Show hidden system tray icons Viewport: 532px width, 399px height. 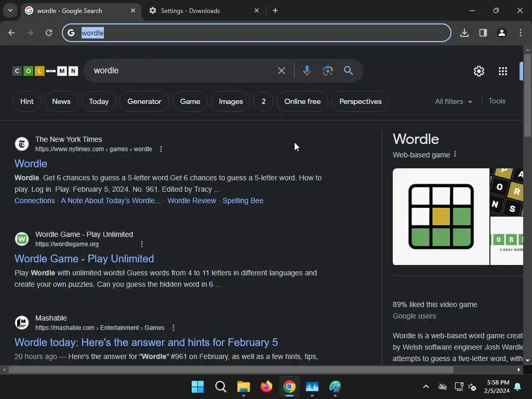click(426, 387)
